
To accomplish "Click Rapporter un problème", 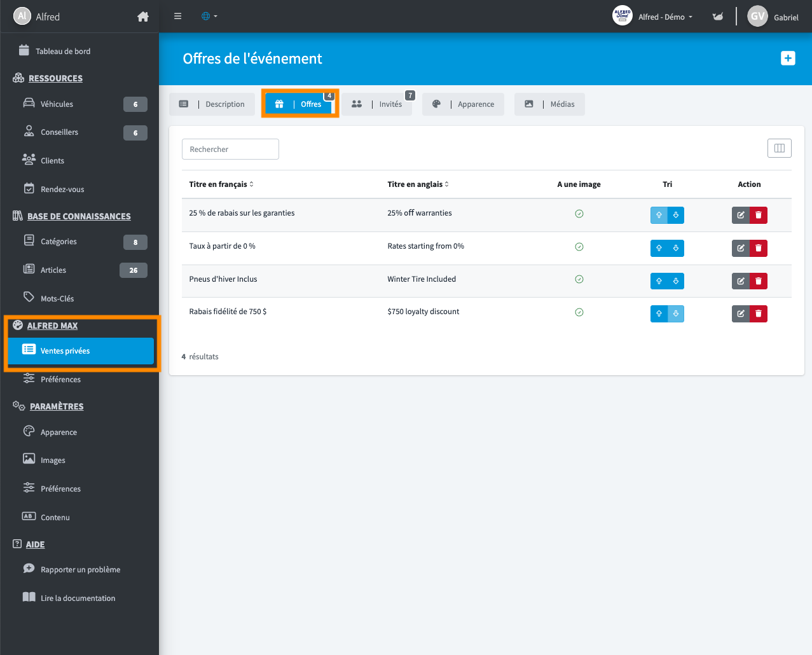I will tap(79, 570).
